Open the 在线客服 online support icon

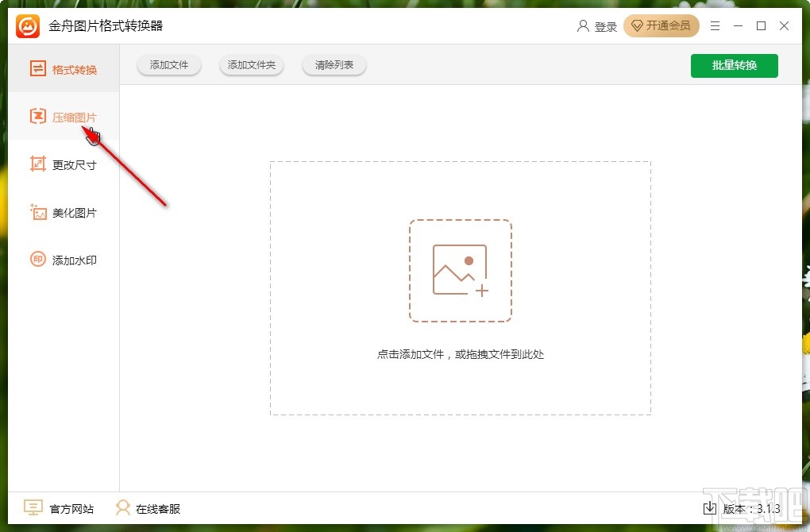(x=123, y=508)
